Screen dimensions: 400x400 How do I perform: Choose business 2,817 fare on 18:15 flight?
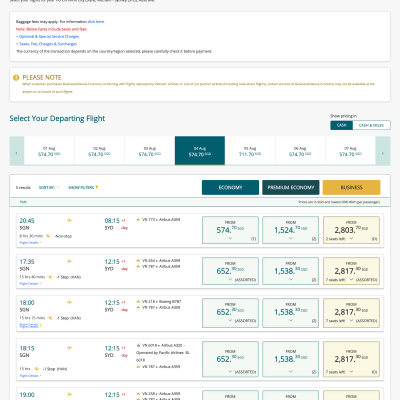351,359
